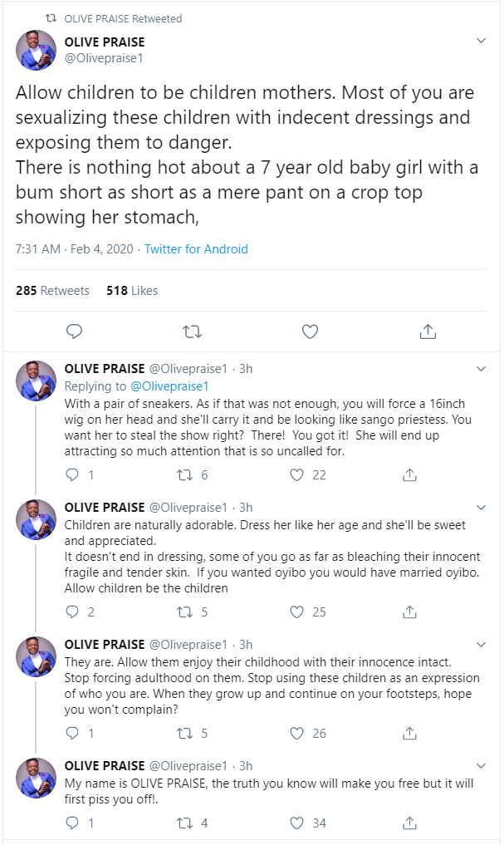Like the last reply with 34 likes
The width and height of the screenshot is (504, 845).
coord(297,823)
